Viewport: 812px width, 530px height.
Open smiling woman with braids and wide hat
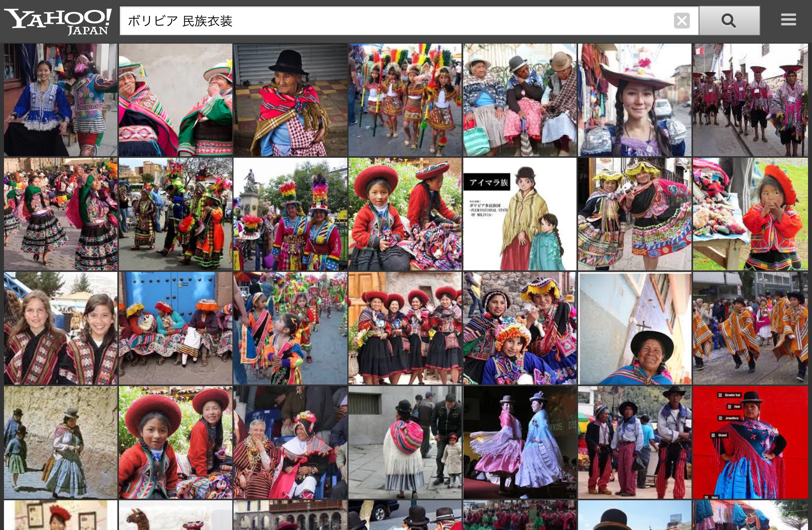coord(634,100)
